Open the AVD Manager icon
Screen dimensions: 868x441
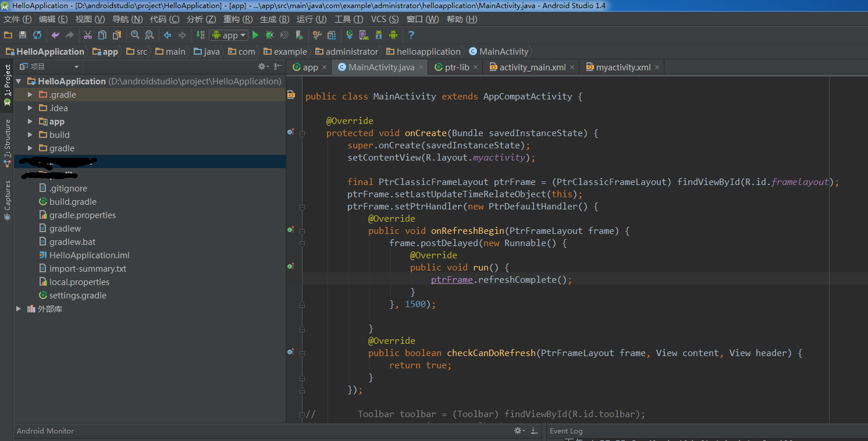[x=364, y=35]
